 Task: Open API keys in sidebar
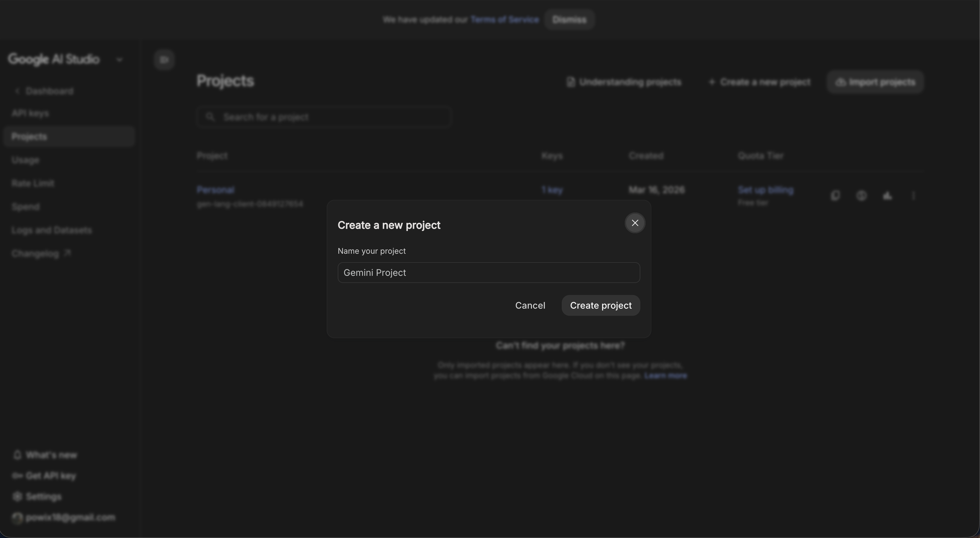point(31,113)
